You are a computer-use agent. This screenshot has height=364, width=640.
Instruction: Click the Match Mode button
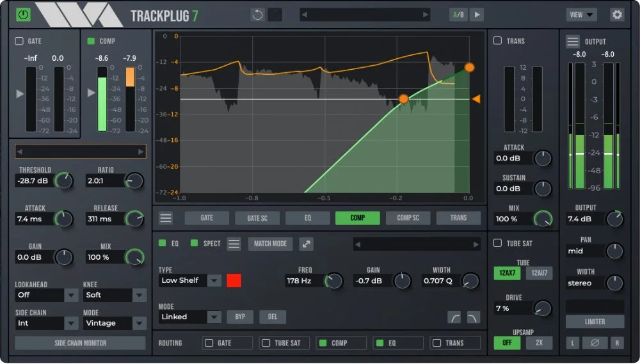pyautogui.click(x=270, y=244)
